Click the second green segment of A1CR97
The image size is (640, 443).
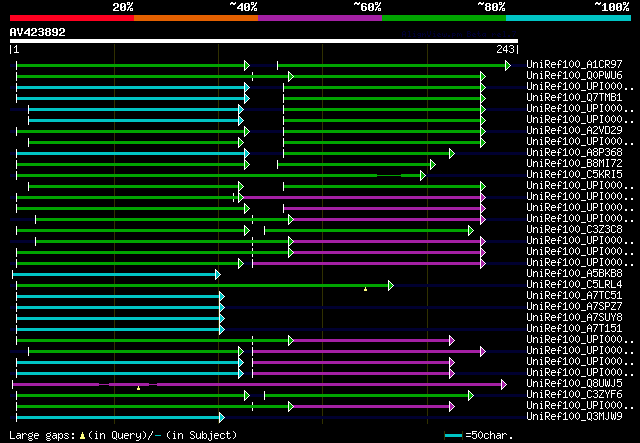(x=393, y=65)
